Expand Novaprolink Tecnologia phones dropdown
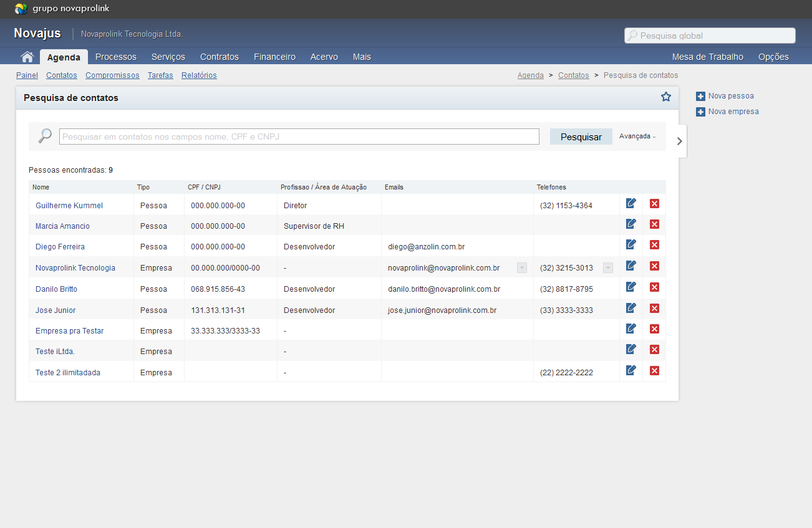The image size is (812, 528). click(x=608, y=268)
